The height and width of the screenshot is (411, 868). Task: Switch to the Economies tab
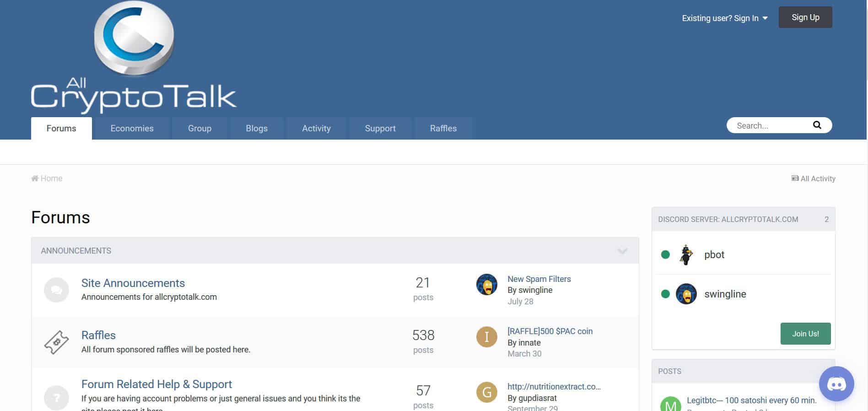tap(132, 129)
